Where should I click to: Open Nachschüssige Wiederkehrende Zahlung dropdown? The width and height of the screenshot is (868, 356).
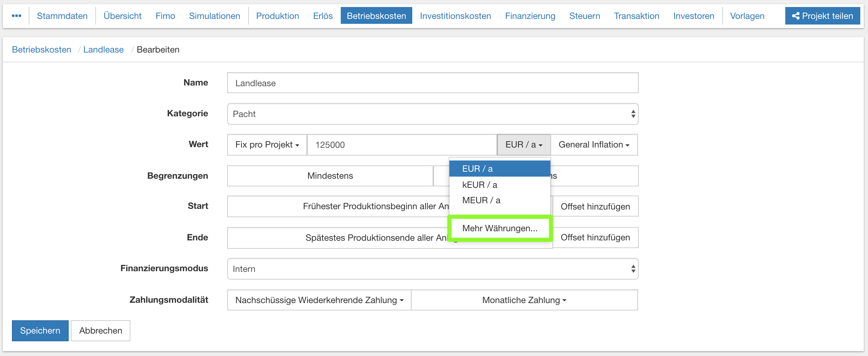tap(319, 300)
